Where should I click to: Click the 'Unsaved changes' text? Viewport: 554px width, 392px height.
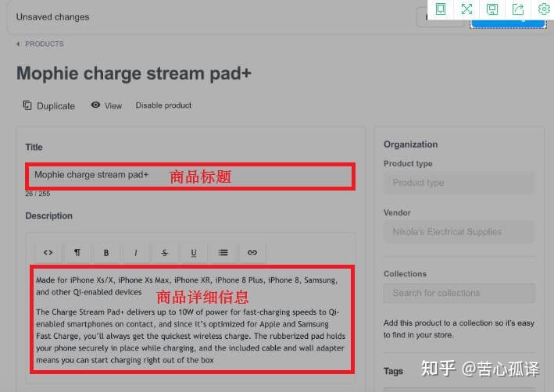click(52, 17)
